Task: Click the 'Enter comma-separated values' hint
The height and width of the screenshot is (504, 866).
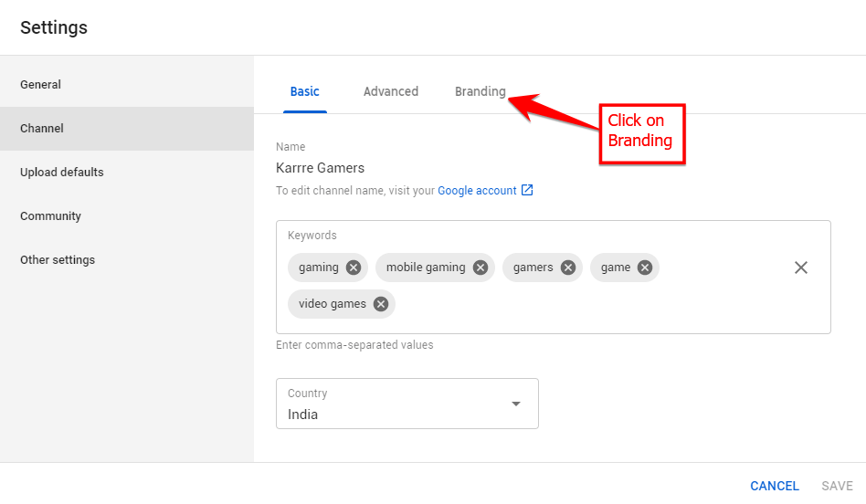Action: click(x=354, y=345)
